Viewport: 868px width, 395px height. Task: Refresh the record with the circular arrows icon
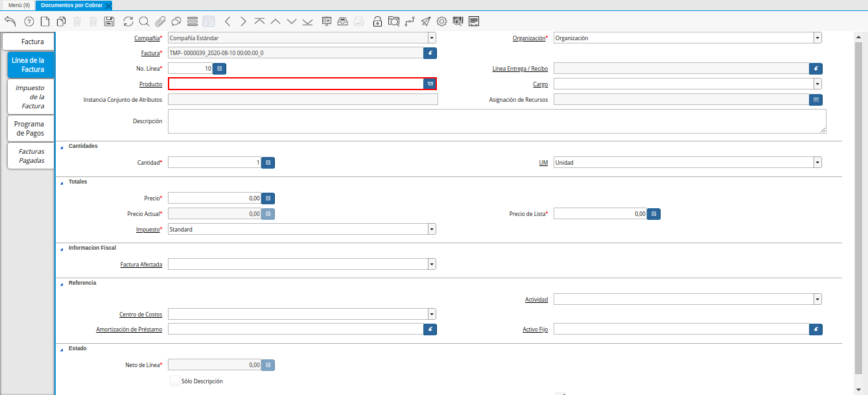pyautogui.click(x=128, y=21)
